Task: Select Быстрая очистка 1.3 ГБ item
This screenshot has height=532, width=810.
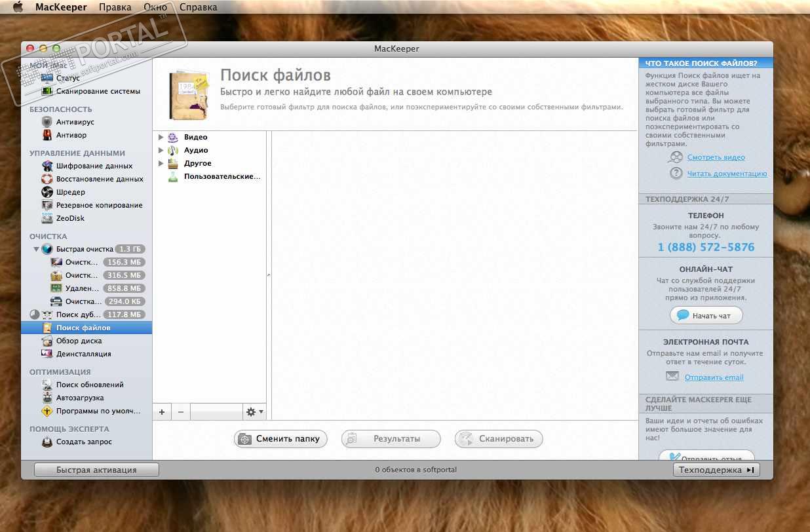Action: pyautogui.click(x=87, y=249)
